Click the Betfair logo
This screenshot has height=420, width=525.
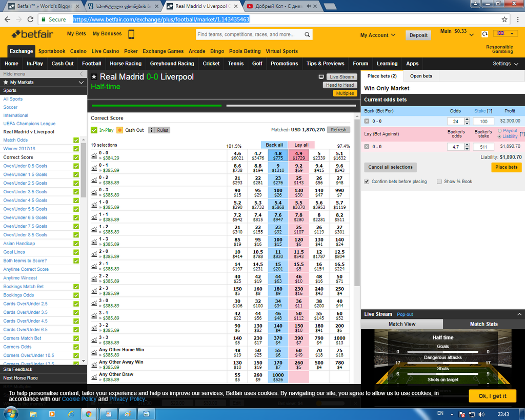pyautogui.click(x=32, y=34)
